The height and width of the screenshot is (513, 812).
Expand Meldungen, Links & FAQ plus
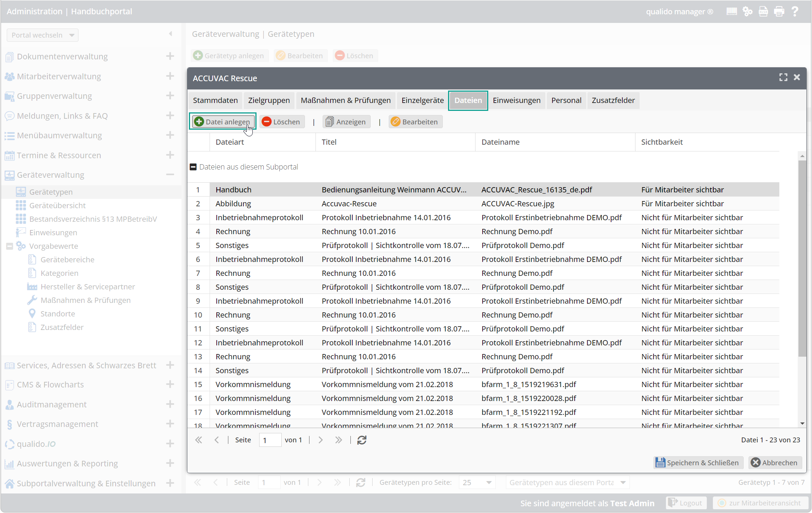(x=170, y=115)
